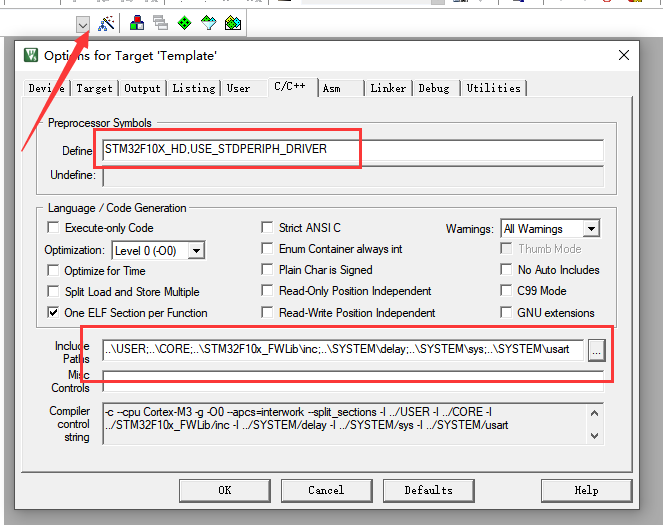The image size is (663, 525).
Task: Click down arrow of compiler control string scrollbar
Action: (595, 435)
